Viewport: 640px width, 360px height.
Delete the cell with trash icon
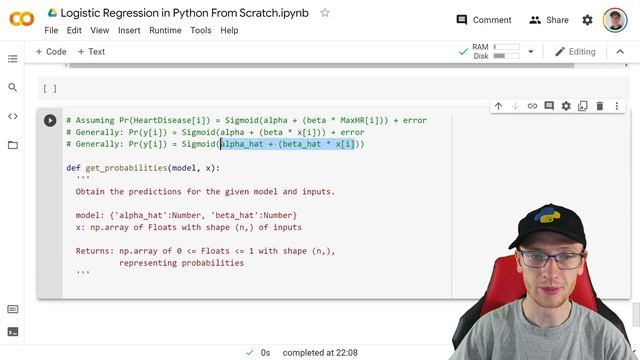(600, 106)
